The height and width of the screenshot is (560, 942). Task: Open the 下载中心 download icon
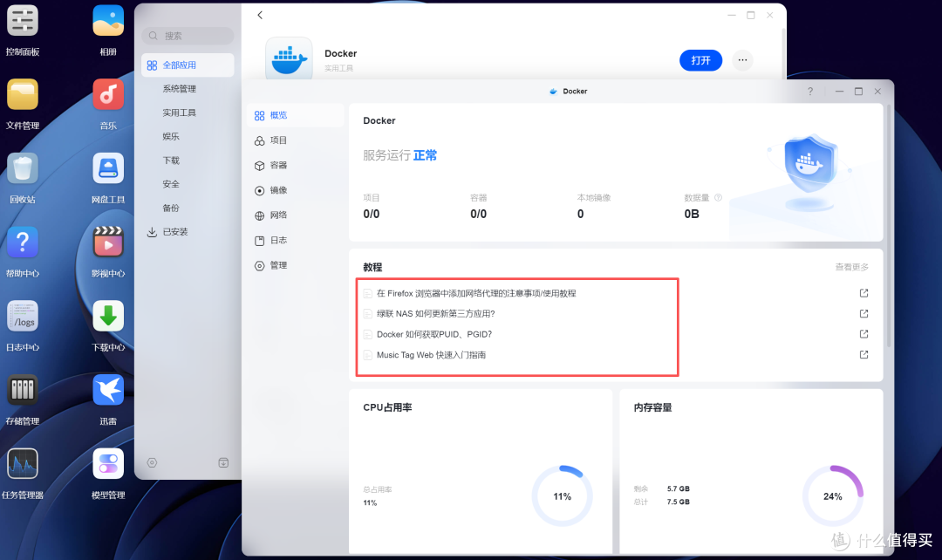pos(108,317)
